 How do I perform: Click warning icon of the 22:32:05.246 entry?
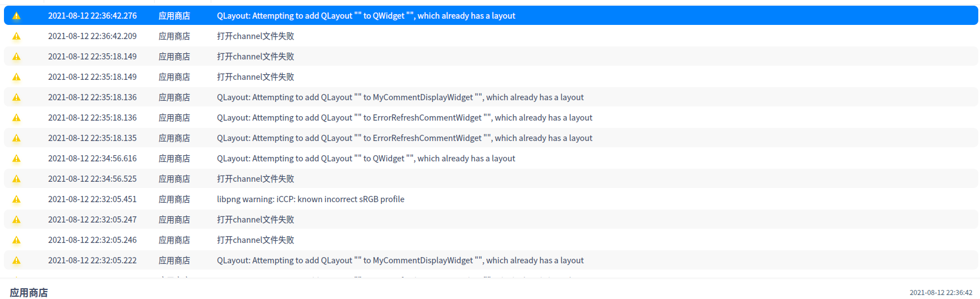point(16,240)
